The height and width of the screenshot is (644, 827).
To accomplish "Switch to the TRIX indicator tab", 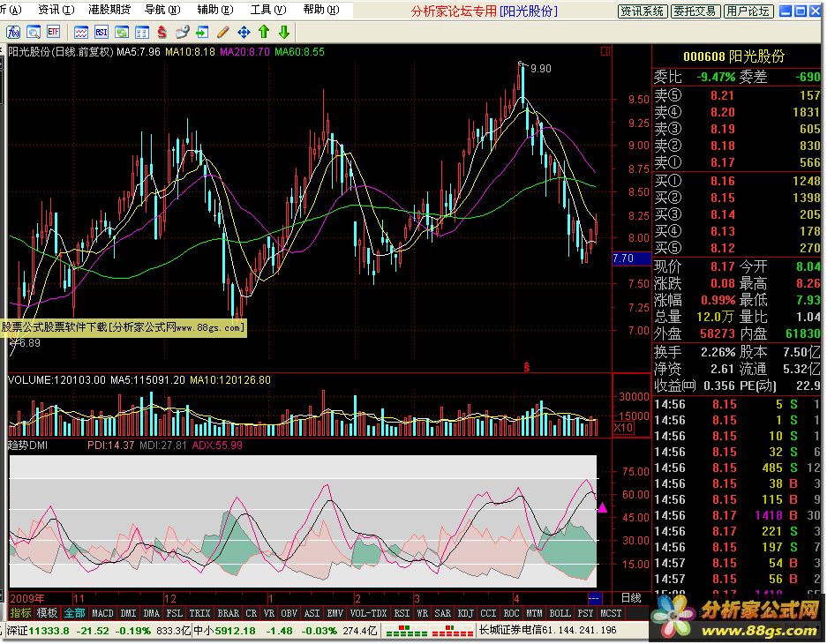I will tap(199, 613).
